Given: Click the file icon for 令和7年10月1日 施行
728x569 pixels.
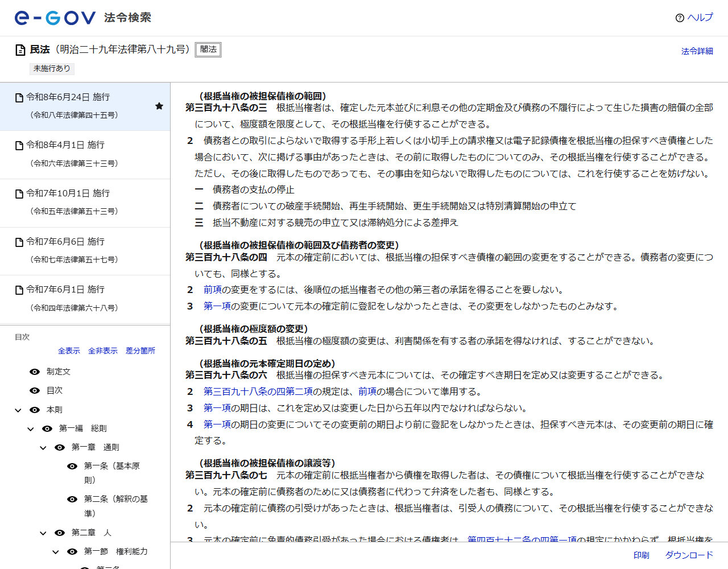Looking at the screenshot, I should (x=19, y=194).
